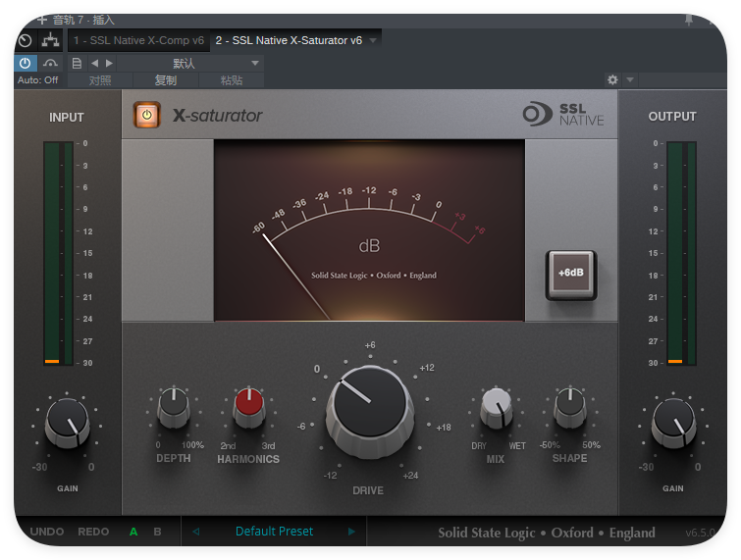Click the 粘贴 paste button
This screenshot has height=560, width=741.
232,80
